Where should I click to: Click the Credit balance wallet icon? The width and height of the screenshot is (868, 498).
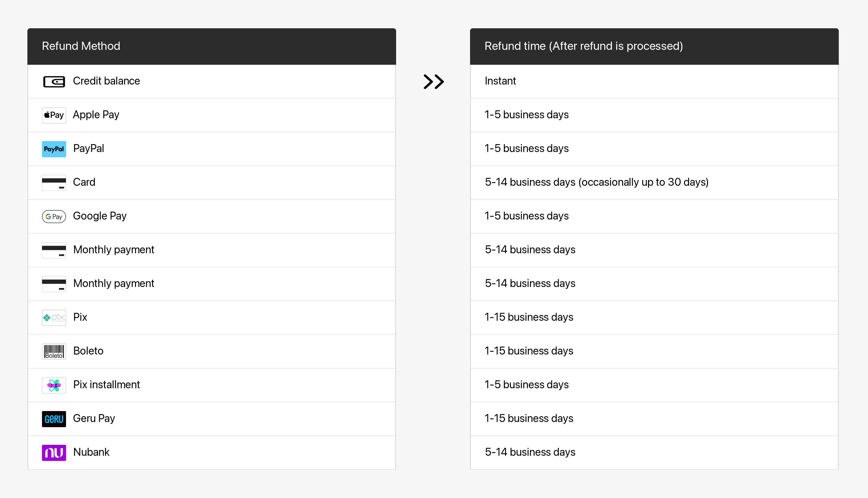pyautogui.click(x=54, y=81)
